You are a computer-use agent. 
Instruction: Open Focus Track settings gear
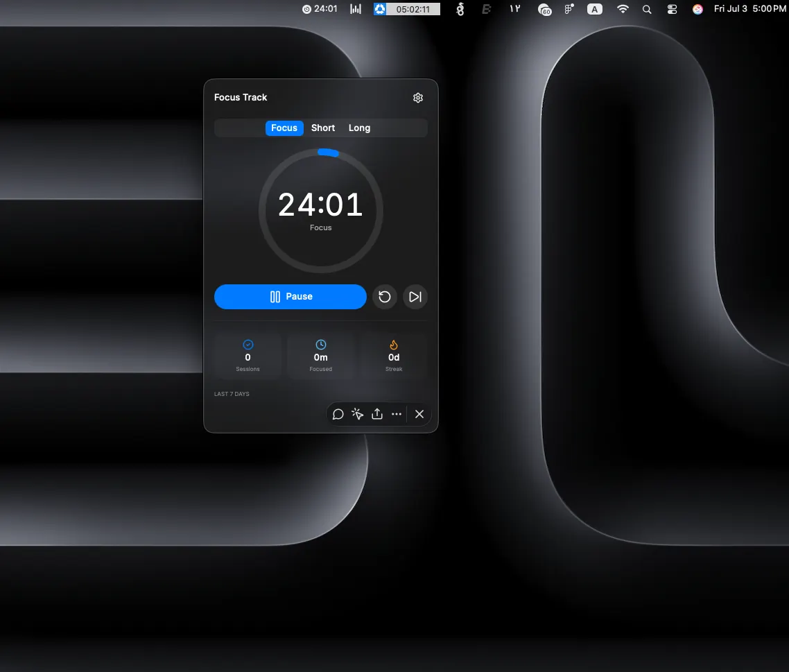[417, 98]
